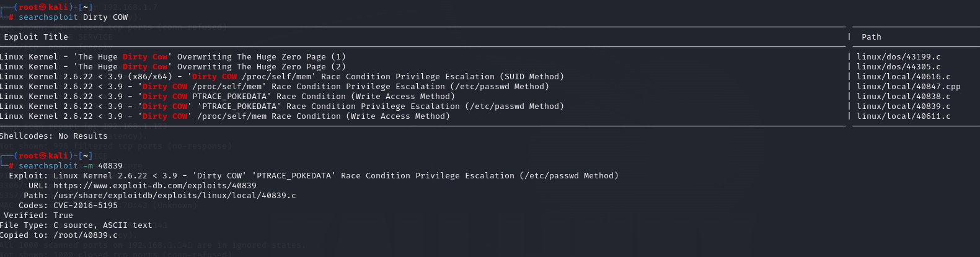The width and height of the screenshot is (980, 257).
Task: Click the /usr/share/exploitdb/exploits/linux/local/40839.c file path
Action: tap(174, 196)
